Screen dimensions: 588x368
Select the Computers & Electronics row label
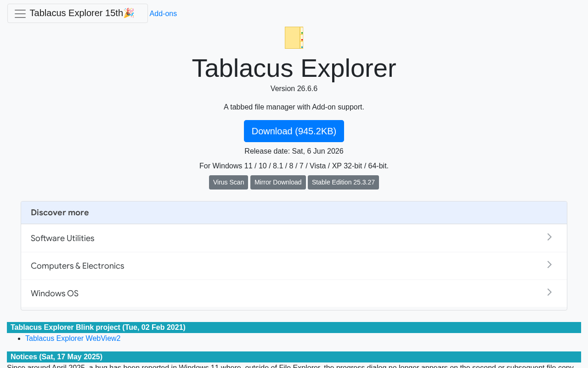[78, 266]
